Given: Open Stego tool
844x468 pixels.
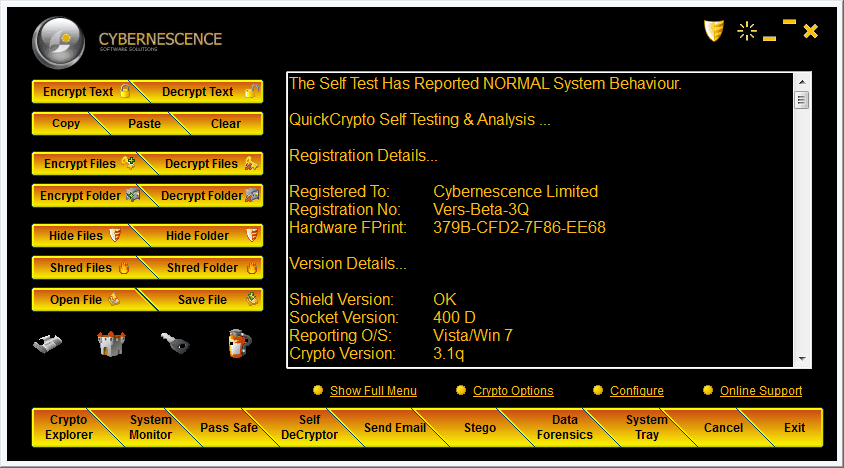Looking at the screenshot, I should 480,428.
